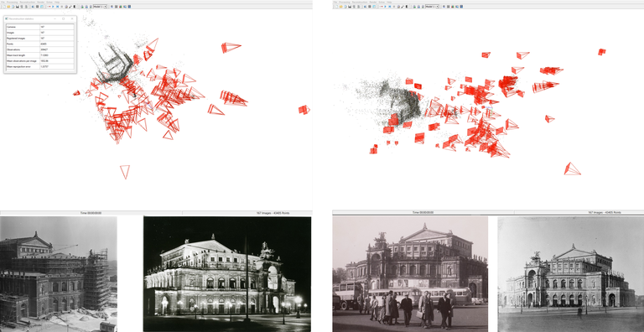The image size is (644, 332).
Task: Run bundle adjustment wrench icon, right window
Action: point(402,7)
